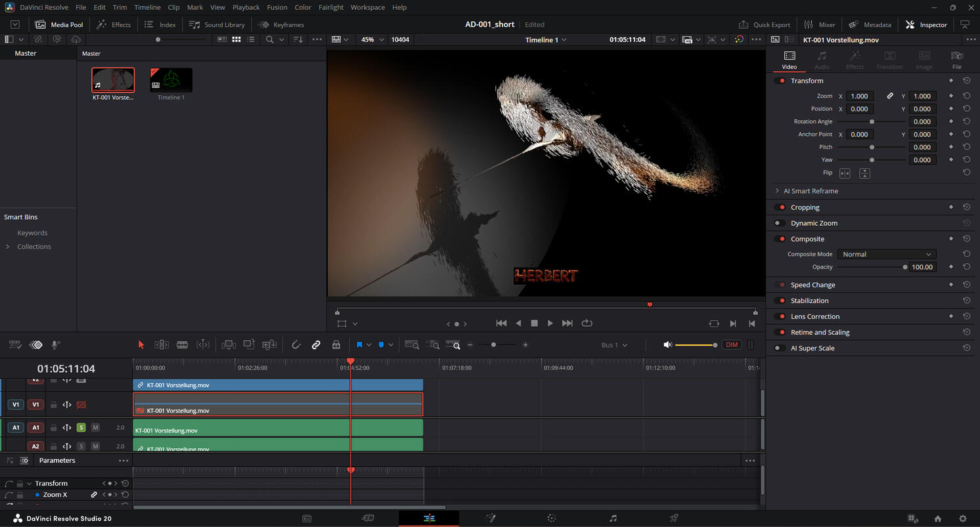Reset Transform with its circular arrow icon
The height and width of the screenshot is (527, 980).
pyautogui.click(x=966, y=81)
